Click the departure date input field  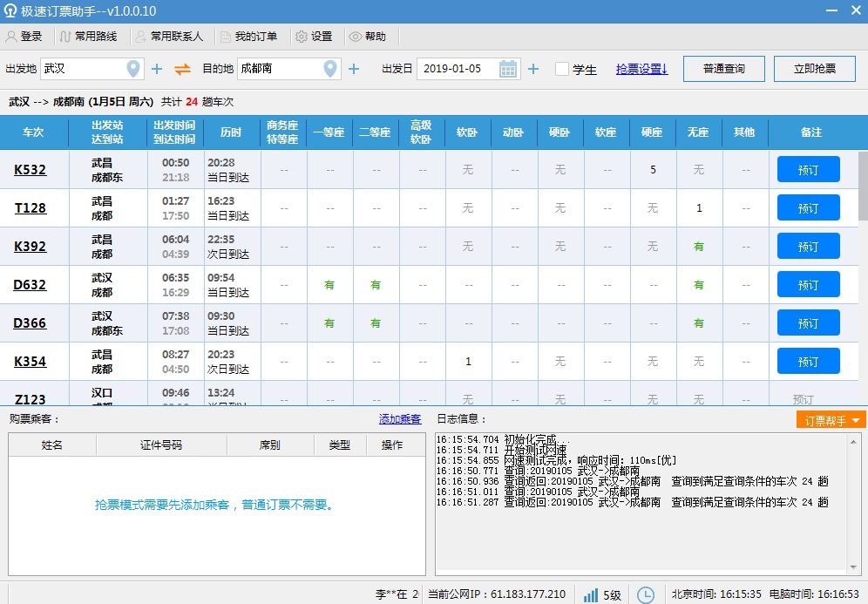point(458,69)
